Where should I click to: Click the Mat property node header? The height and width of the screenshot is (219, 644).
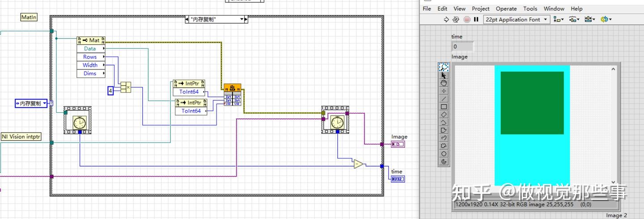point(91,40)
